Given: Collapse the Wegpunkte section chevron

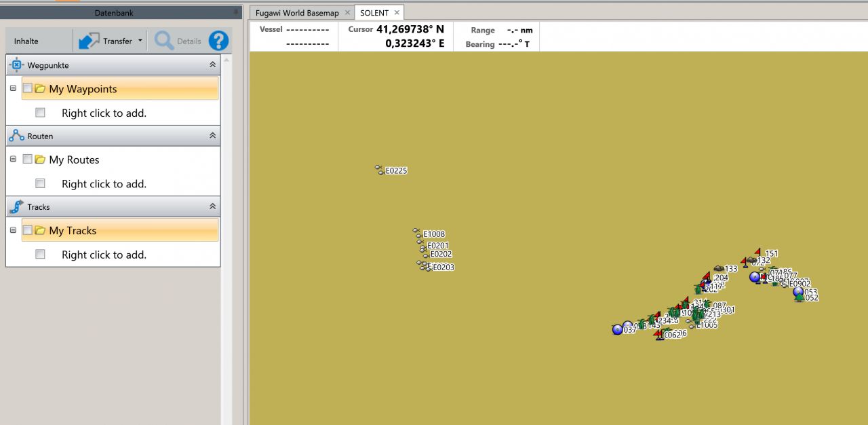Looking at the screenshot, I should pyautogui.click(x=212, y=65).
